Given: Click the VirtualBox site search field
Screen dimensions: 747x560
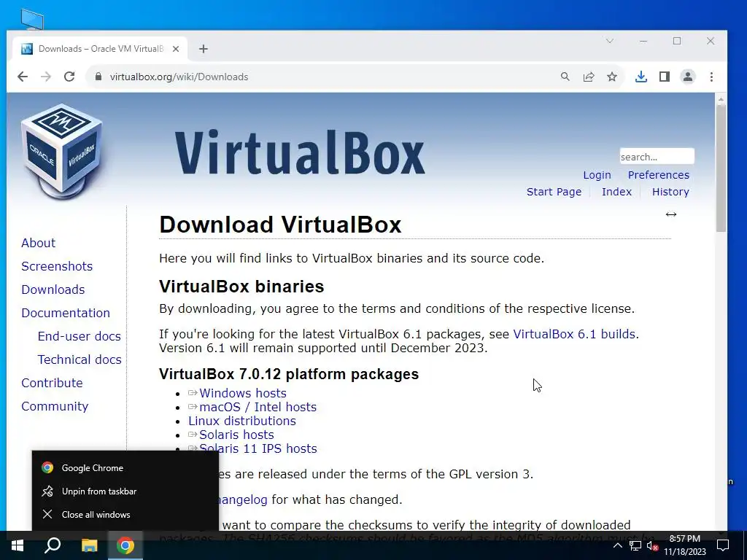Looking at the screenshot, I should tap(657, 157).
